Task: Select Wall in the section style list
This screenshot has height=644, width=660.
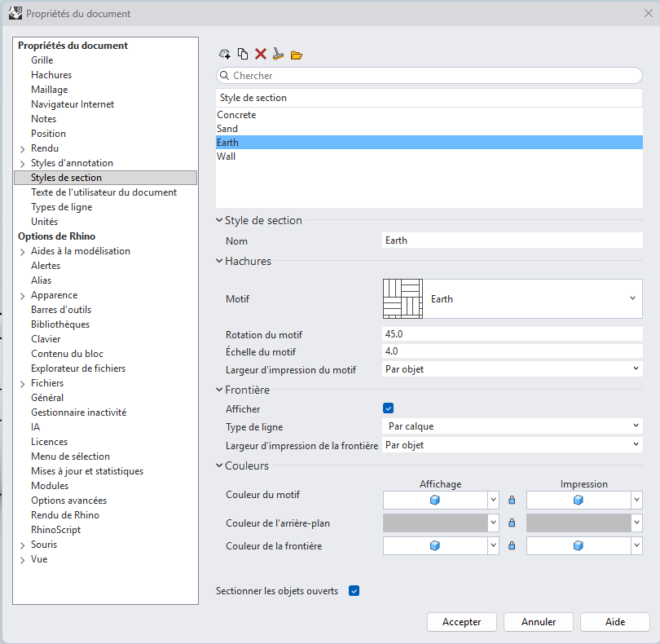Action: tap(429, 157)
